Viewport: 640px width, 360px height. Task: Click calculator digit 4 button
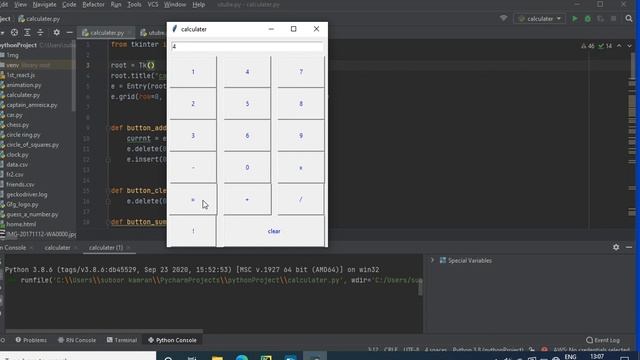pos(247,72)
